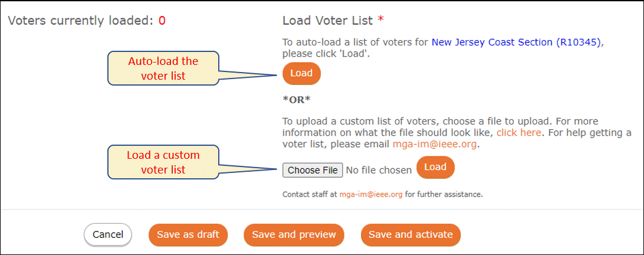Open the 'click here' file format link

coord(520,133)
